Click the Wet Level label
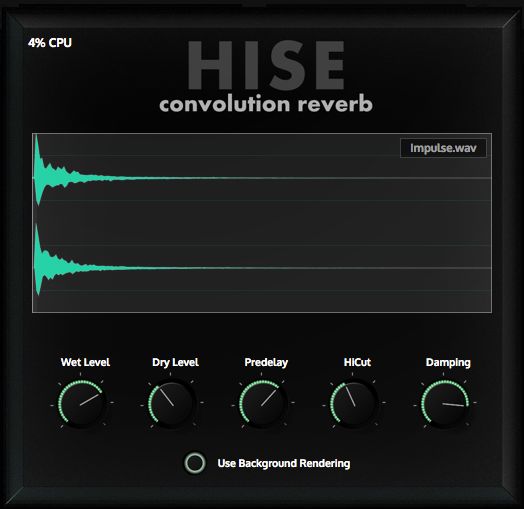The height and width of the screenshot is (509, 524). pyautogui.click(x=85, y=362)
